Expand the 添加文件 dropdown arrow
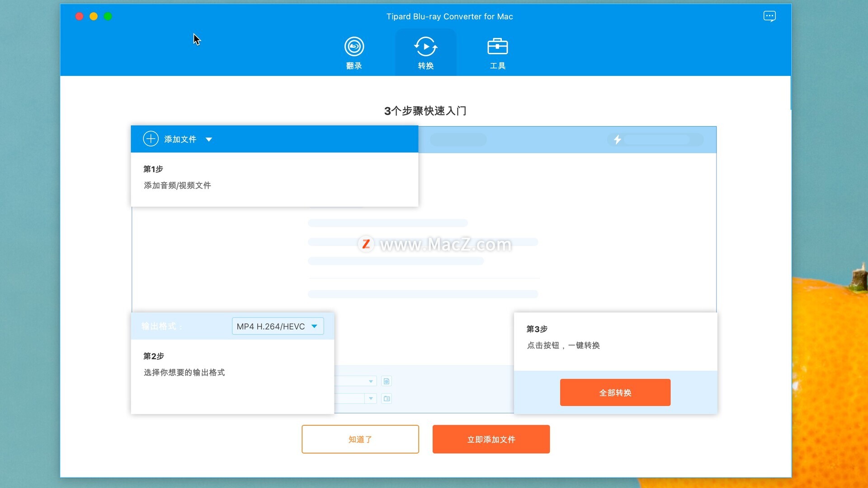The width and height of the screenshot is (868, 488). (209, 140)
